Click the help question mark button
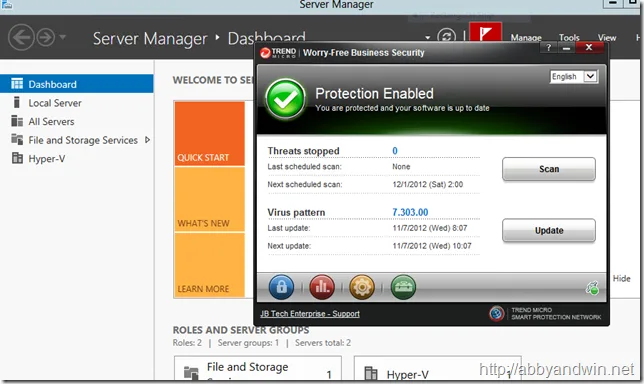The width and height of the screenshot is (644, 384). pyautogui.click(x=549, y=48)
